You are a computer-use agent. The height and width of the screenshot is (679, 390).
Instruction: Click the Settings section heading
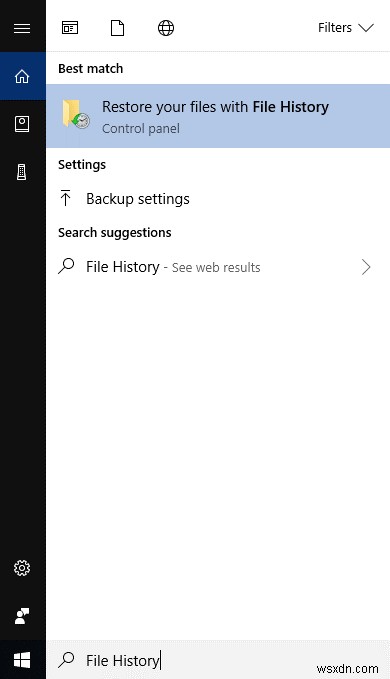[82, 165]
